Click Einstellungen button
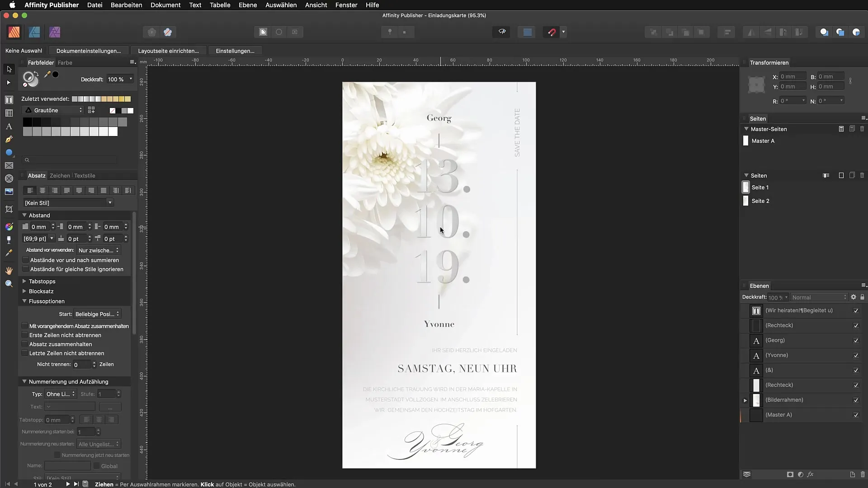The image size is (868, 488). tap(235, 51)
